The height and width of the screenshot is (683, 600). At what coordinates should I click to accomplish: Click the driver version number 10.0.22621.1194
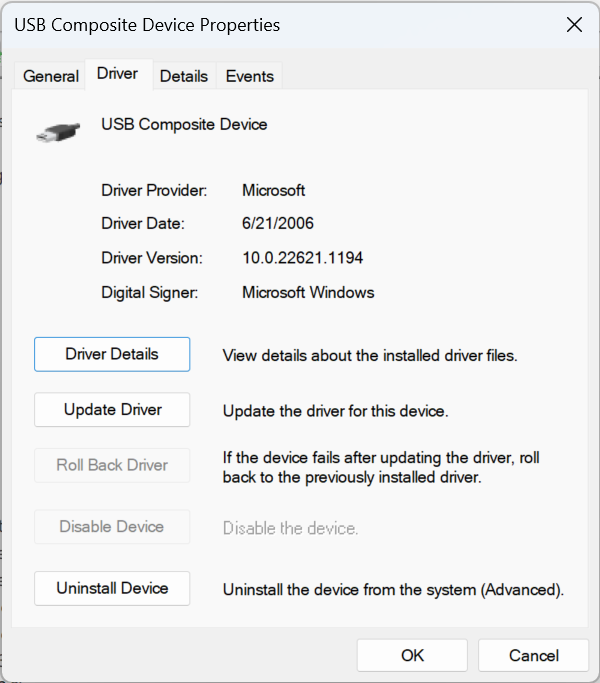(x=302, y=258)
